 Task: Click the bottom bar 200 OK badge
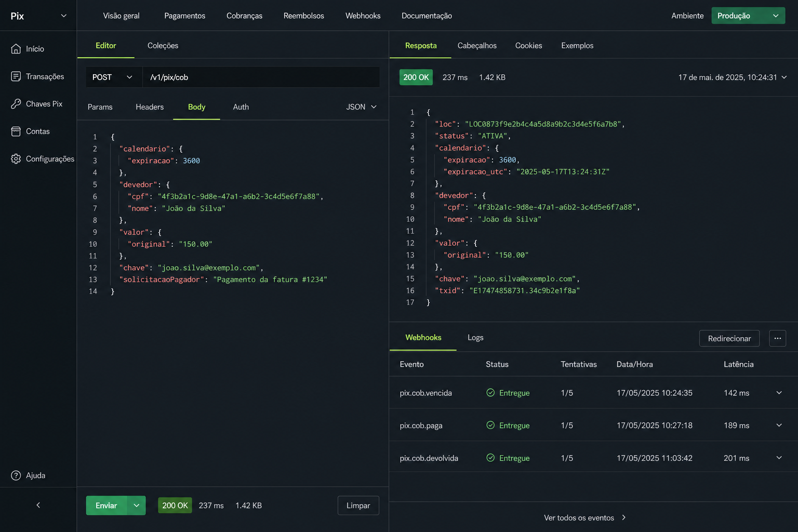point(175,506)
